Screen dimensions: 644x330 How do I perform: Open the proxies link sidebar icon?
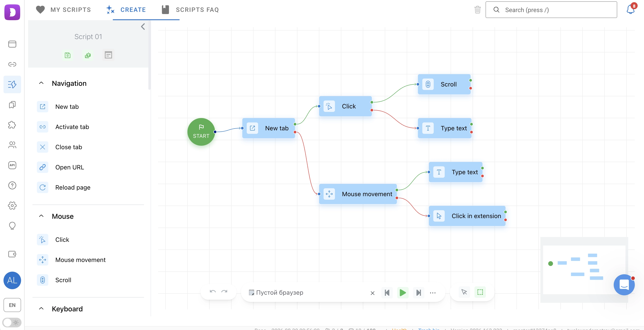[12, 64]
